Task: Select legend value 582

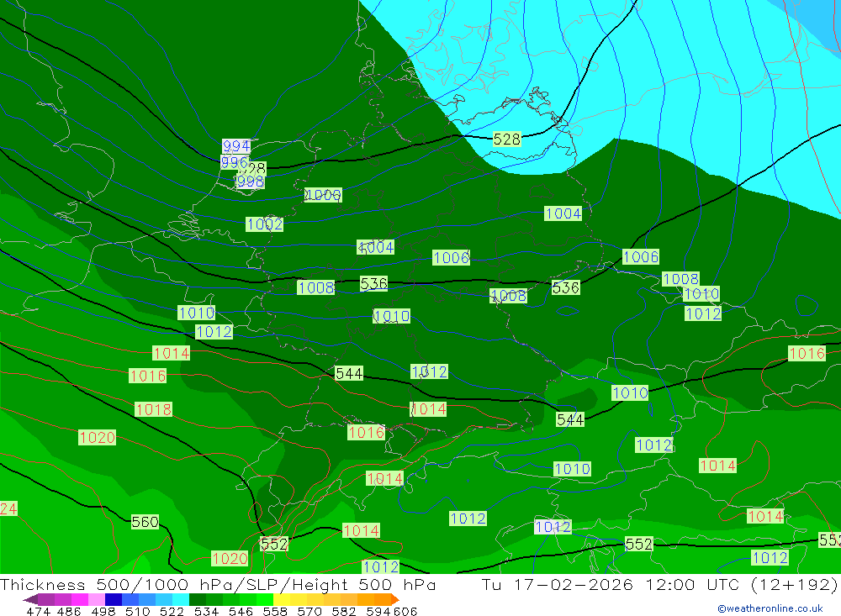Action: (344, 611)
